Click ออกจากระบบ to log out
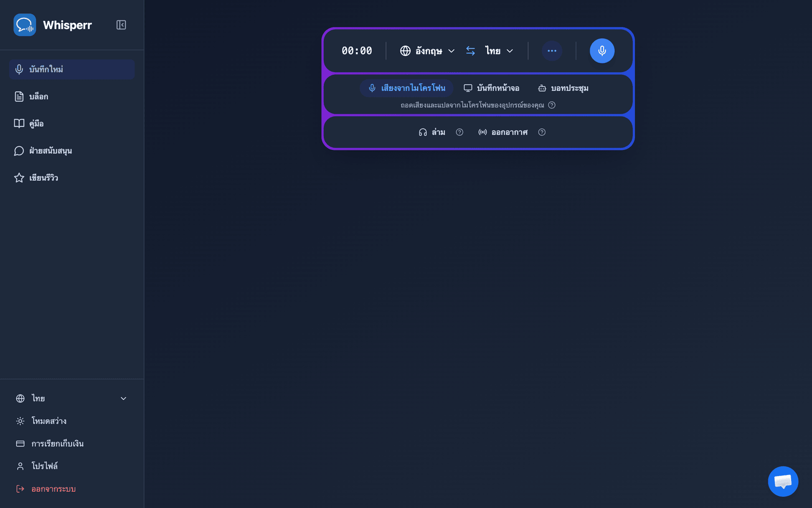Screen dimensions: 812x508 pyautogui.click(x=72, y=489)
